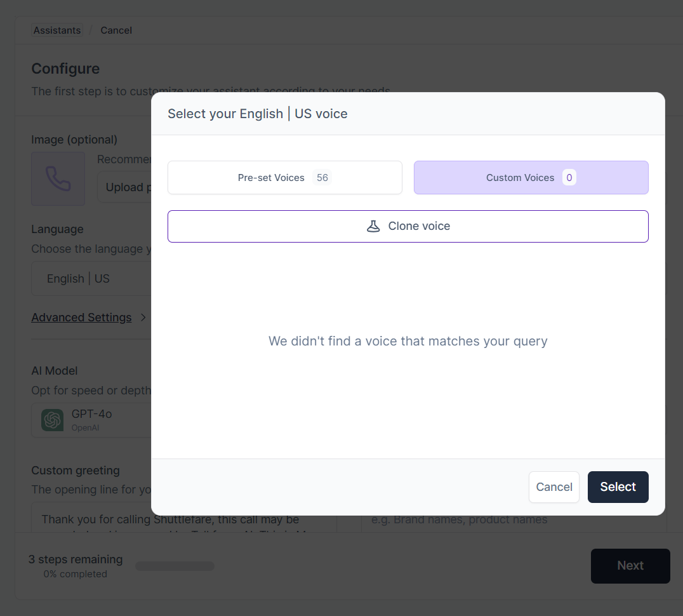Image resolution: width=683 pixels, height=616 pixels.
Task: Go to the Assistants breadcrumb link
Action: (57, 30)
